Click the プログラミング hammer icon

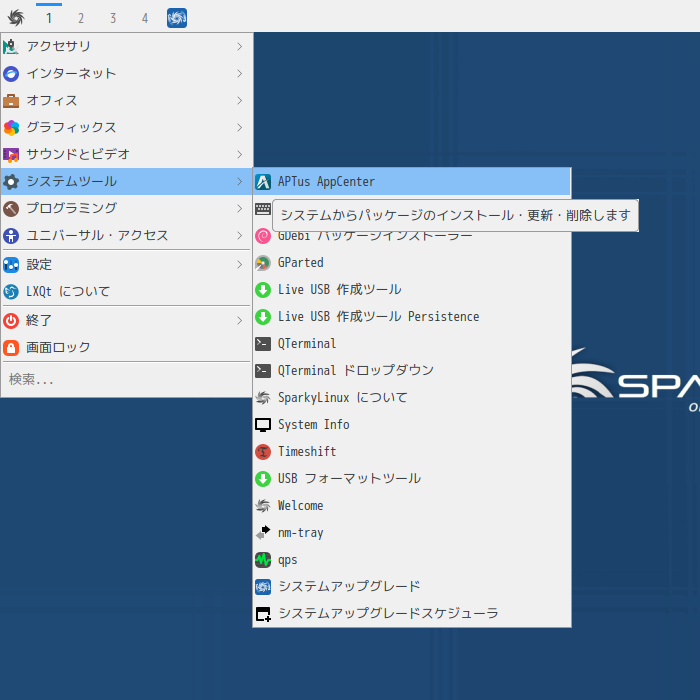coord(11,208)
